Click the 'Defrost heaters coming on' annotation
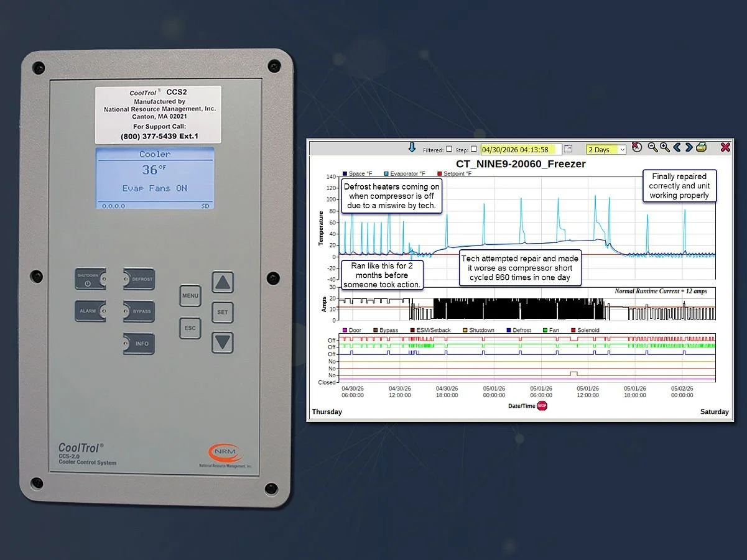Viewport: 747px width, 560px height. coord(392,196)
